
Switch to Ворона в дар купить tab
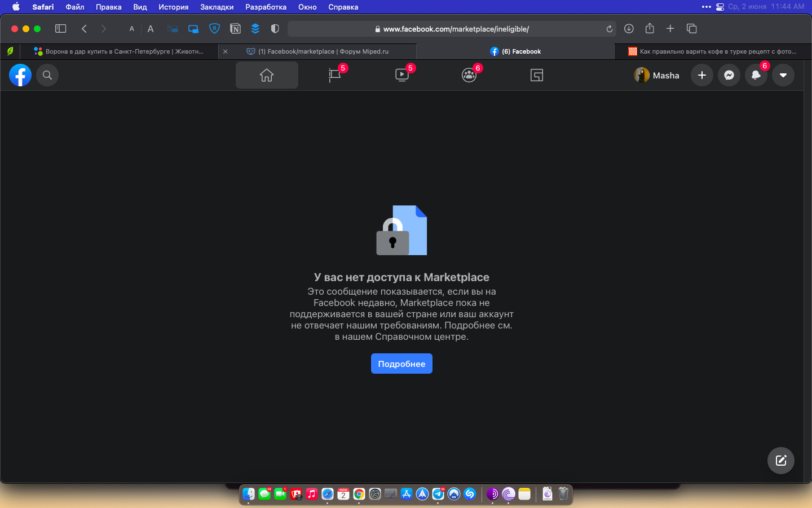pyautogui.click(x=119, y=51)
